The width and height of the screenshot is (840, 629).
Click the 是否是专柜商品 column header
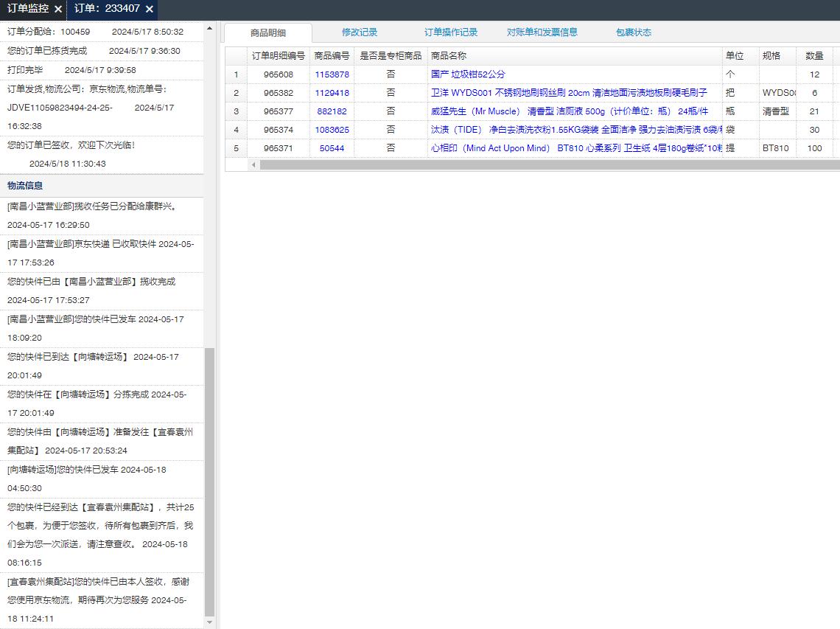pyautogui.click(x=391, y=56)
